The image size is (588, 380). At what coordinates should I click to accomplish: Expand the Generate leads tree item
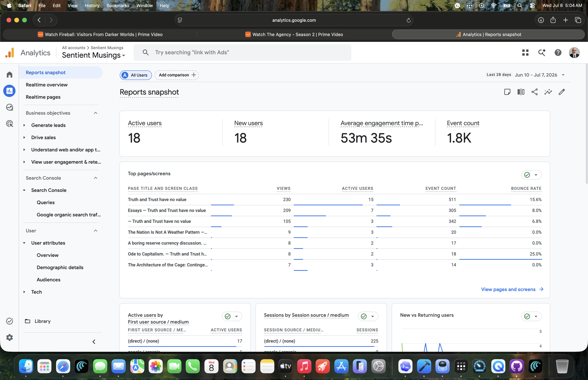point(24,125)
